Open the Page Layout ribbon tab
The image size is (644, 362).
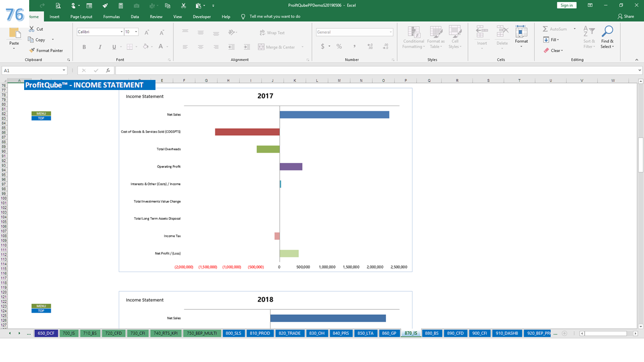pyautogui.click(x=81, y=17)
